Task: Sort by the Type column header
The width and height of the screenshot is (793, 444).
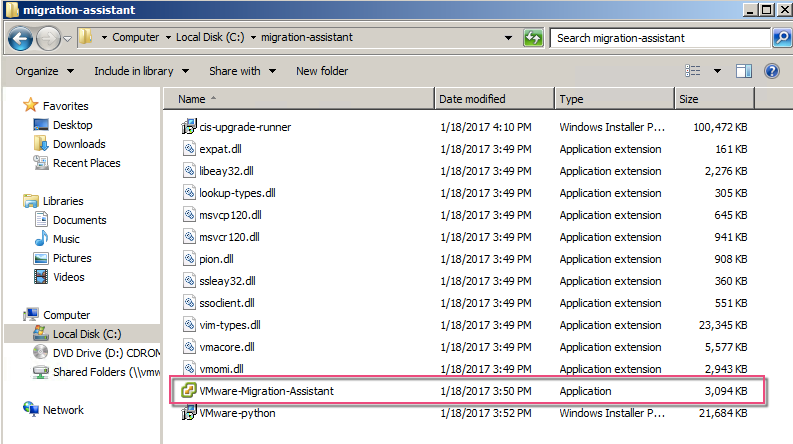Action: pyautogui.click(x=614, y=99)
